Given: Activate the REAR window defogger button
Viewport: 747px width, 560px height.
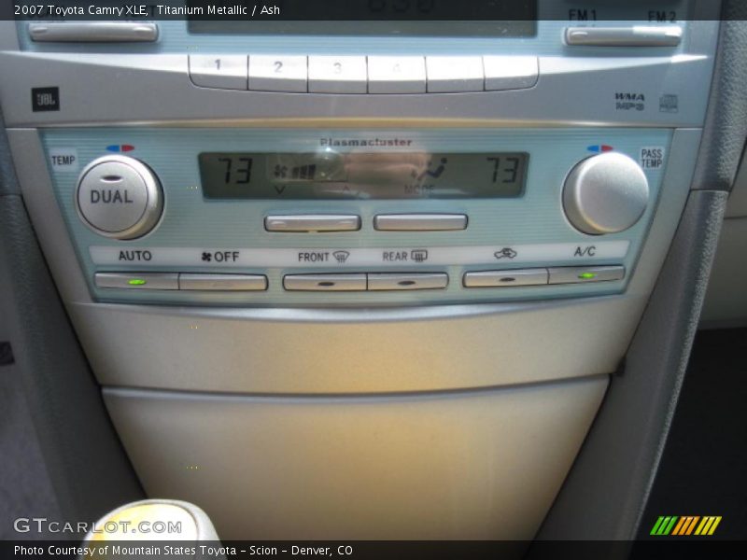Looking at the screenshot, I should (x=408, y=281).
